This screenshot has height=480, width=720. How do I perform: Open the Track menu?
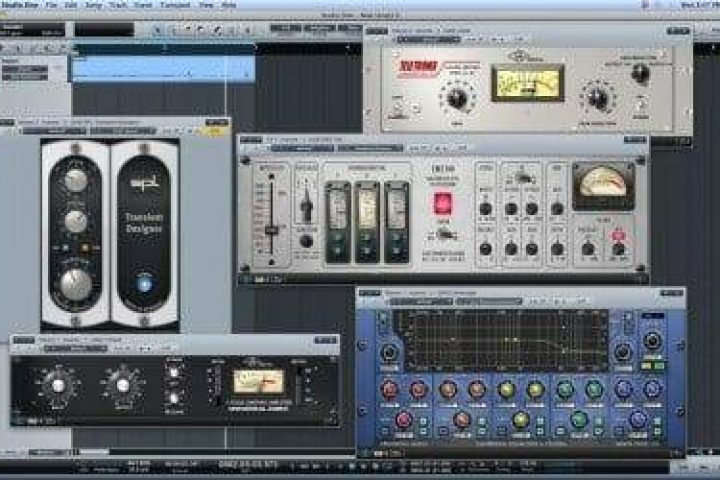[118, 5]
